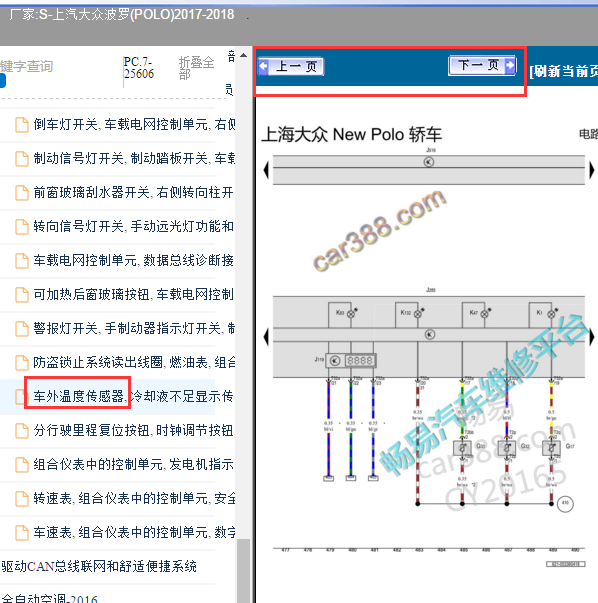Screen dimensions: 598x603
Task: Click K1 warning lamp symbol
Action: tap(551, 314)
